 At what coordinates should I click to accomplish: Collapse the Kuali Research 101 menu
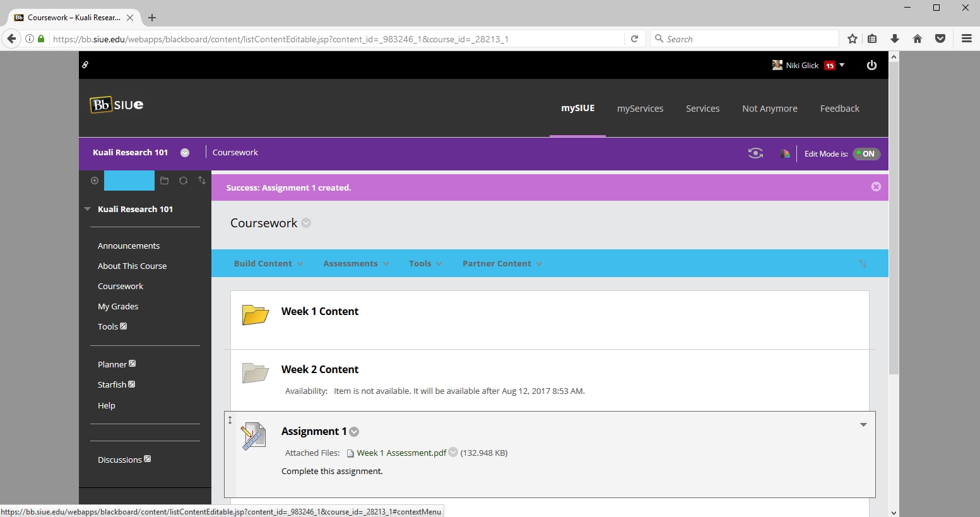(x=88, y=209)
